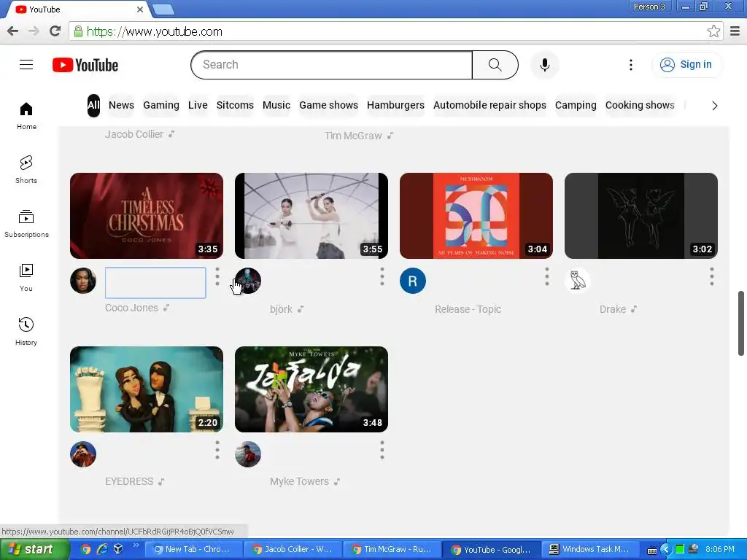Open the björk channel link
The height and width of the screenshot is (560, 747).
(281, 309)
